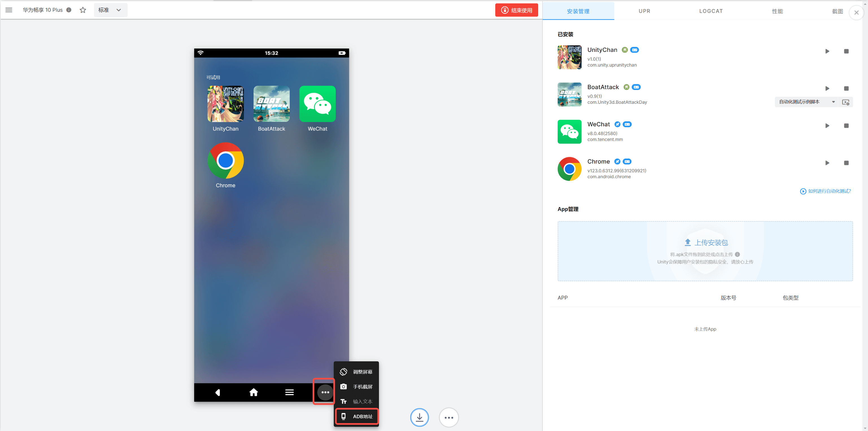Click script run icon beside dropdown
Viewport: 868px width, 431px height.
845,102
